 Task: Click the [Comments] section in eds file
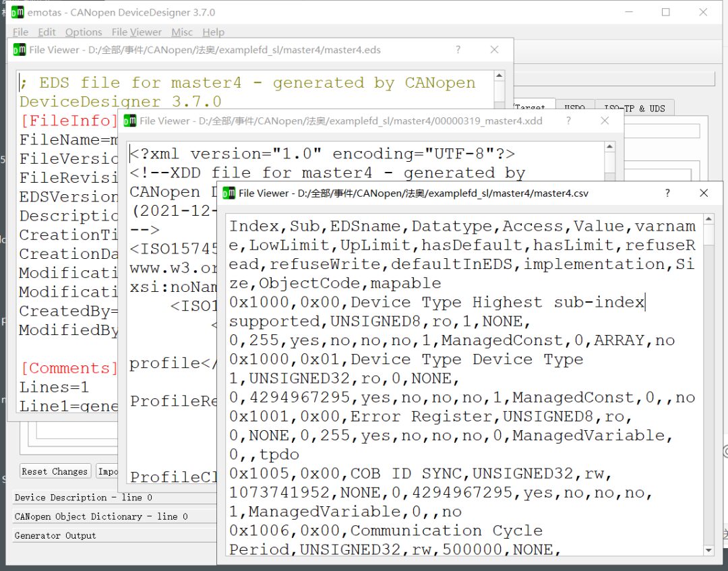click(x=68, y=368)
